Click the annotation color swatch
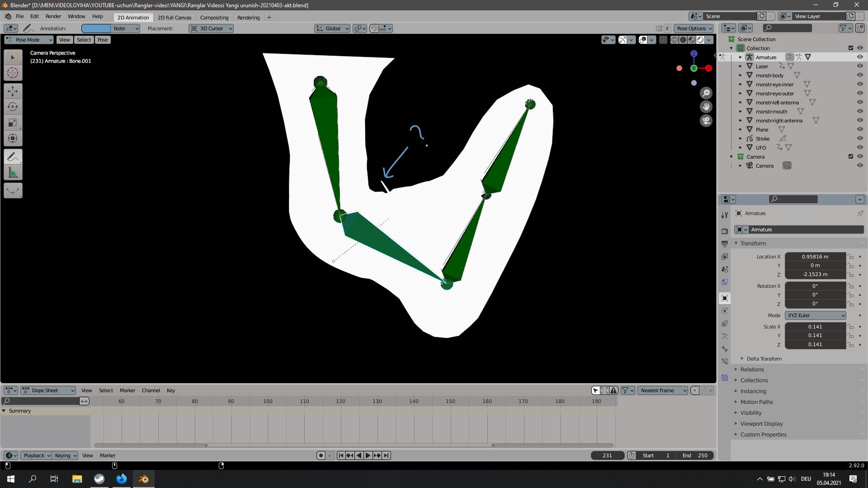This screenshot has width=868, height=488. (x=96, y=28)
